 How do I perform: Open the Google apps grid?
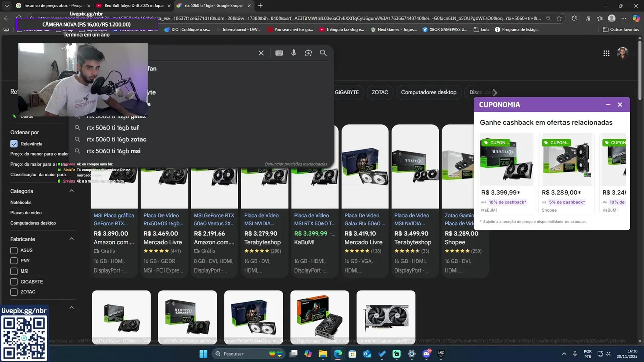[606, 53]
